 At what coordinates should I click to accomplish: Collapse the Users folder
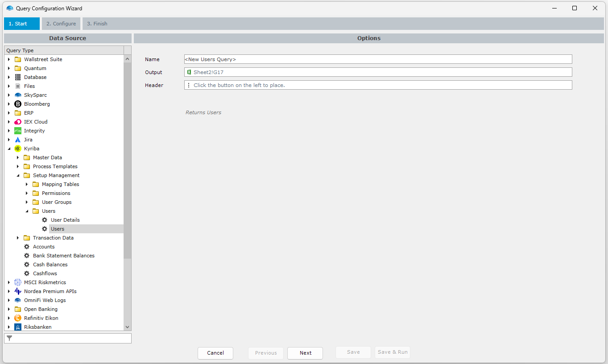(x=27, y=211)
